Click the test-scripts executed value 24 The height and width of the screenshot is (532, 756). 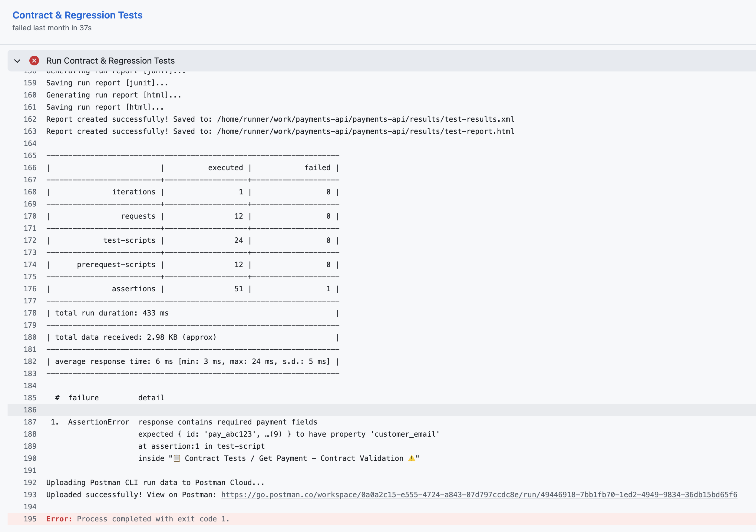pos(239,240)
